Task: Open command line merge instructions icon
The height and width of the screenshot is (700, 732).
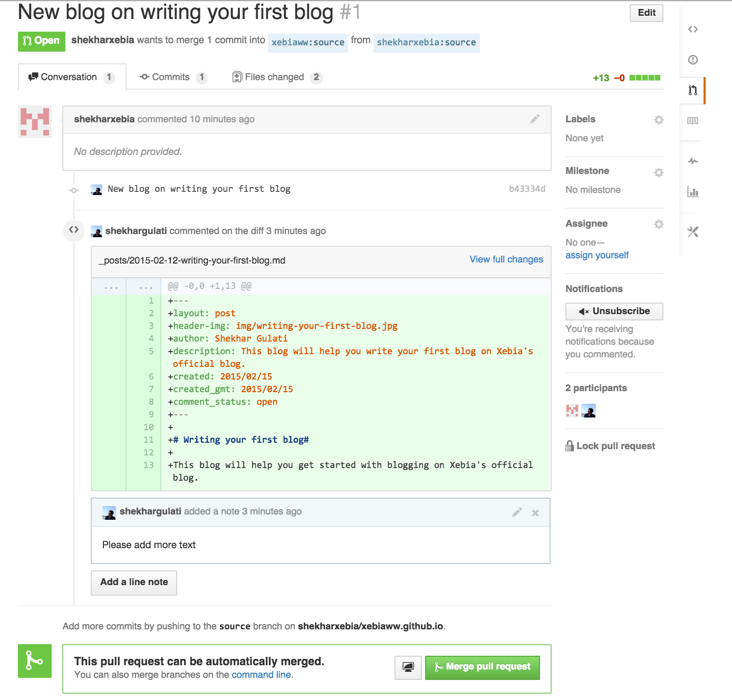Action: point(408,667)
